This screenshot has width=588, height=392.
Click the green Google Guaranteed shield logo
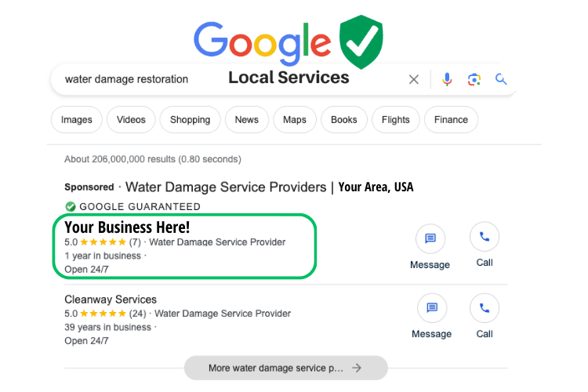click(361, 42)
